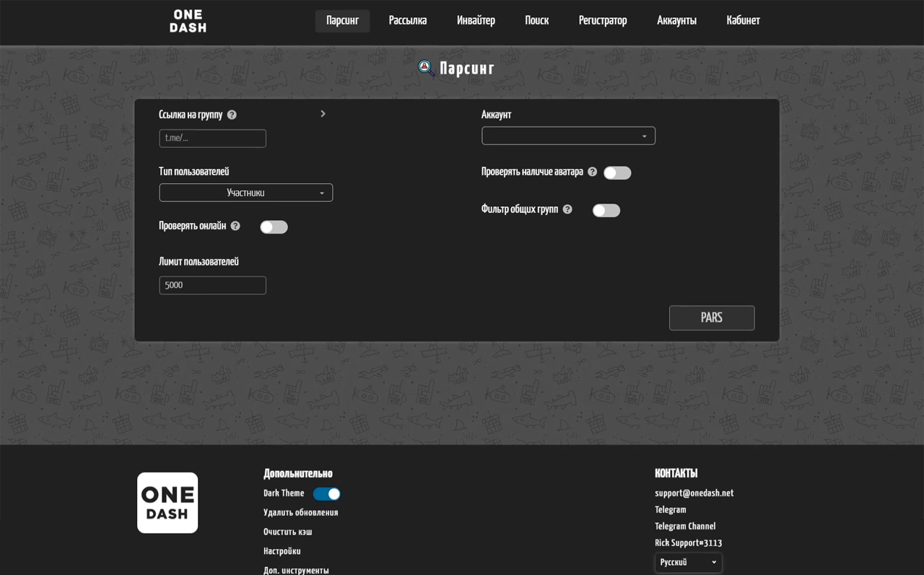
Task: Click the Rick Support#3113 contact
Action: tap(688, 543)
